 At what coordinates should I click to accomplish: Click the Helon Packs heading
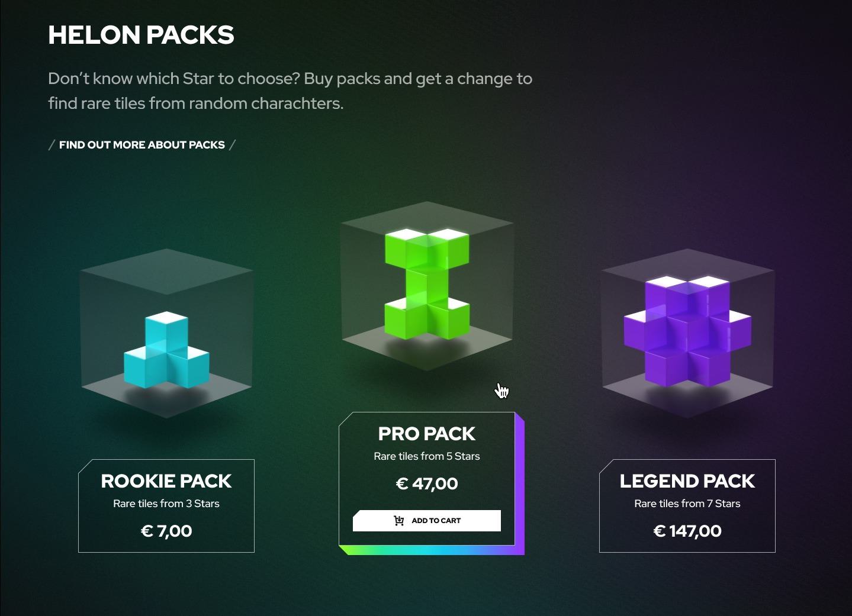coord(141,35)
